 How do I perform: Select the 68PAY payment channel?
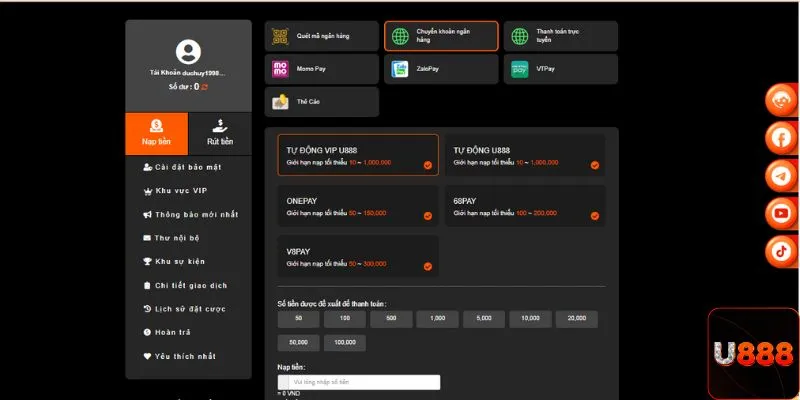[525, 206]
